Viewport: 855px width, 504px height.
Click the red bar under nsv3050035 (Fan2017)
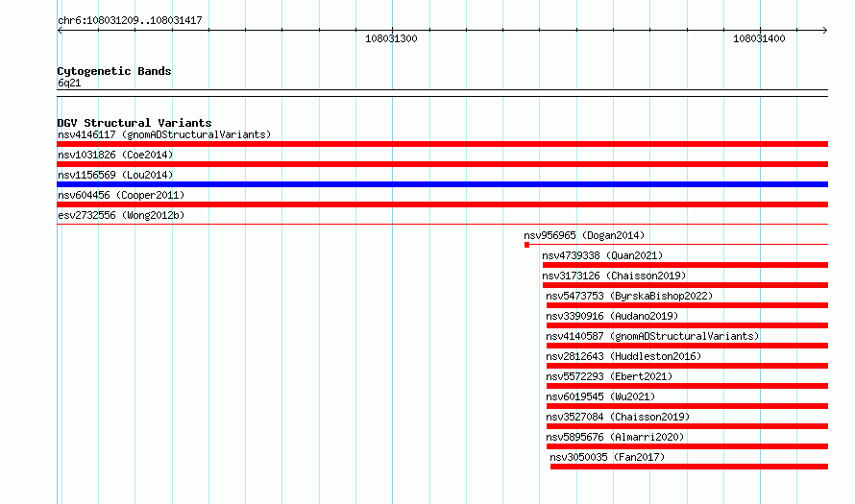pos(689,467)
